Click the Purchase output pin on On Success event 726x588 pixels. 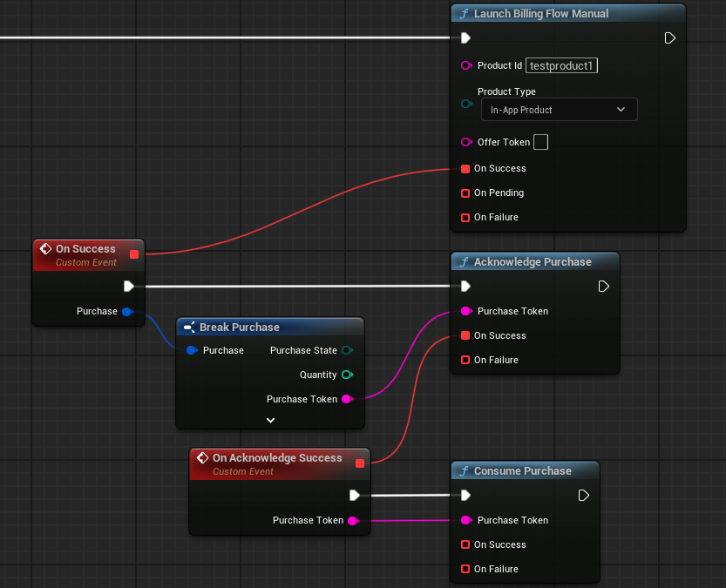pyautogui.click(x=127, y=312)
